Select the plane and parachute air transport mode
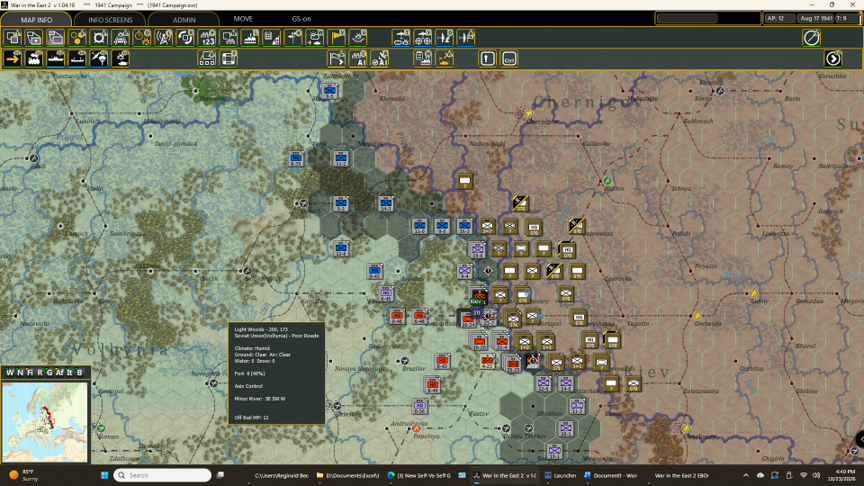This screenshot has height=486, width=864. click(99, 58)
